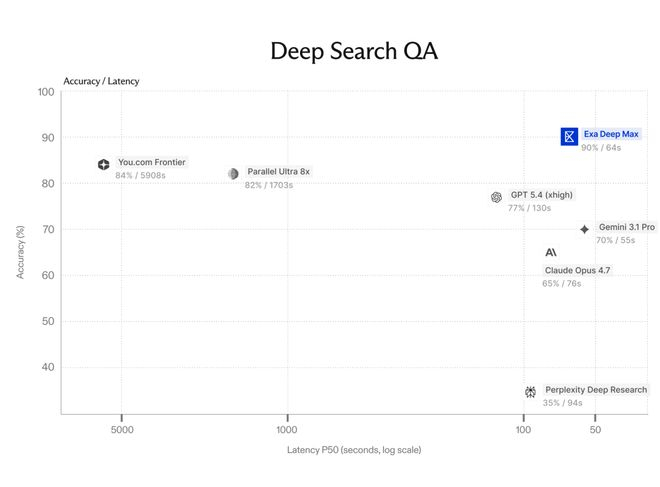Select the Exa Deep Max label
The height and width of the screenshot is (487, 660).
click(611, 134)
